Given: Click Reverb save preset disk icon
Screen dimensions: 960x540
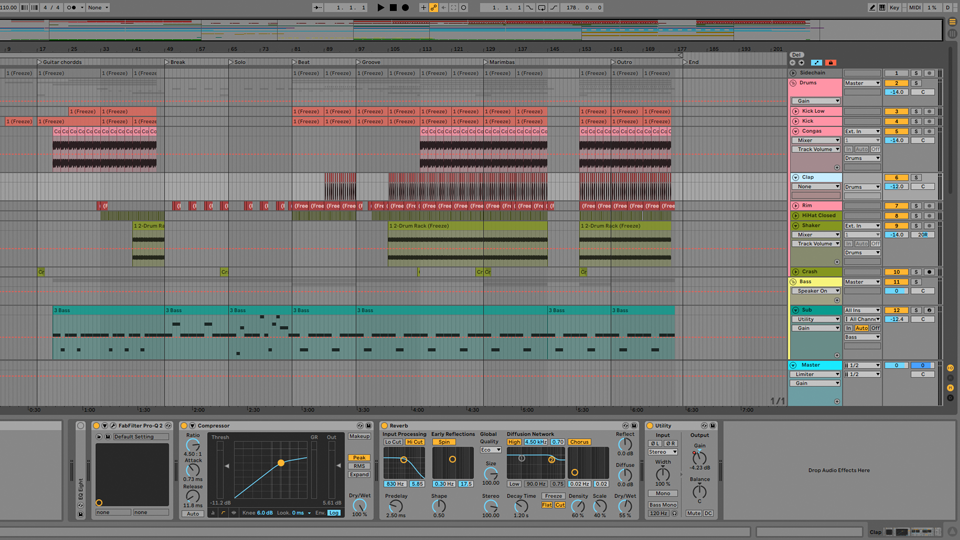Looking at the screenshot, I should [x=634, y=426].
